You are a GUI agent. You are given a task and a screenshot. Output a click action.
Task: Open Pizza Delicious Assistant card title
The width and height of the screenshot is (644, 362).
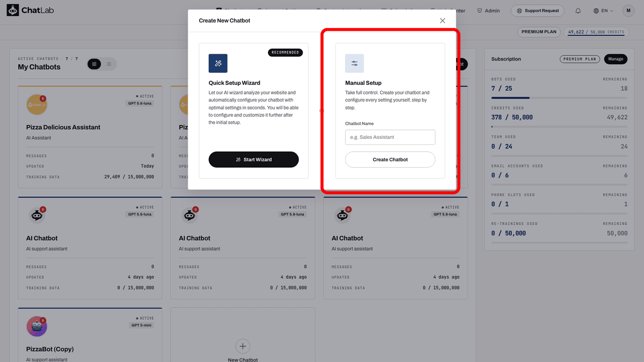click(x=63, y=128)
